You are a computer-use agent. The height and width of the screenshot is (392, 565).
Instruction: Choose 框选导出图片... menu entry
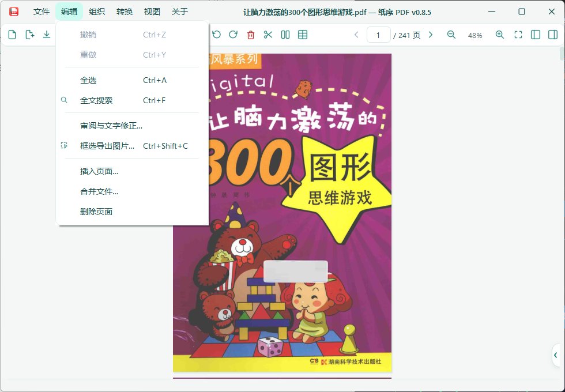tap(132, 146)
